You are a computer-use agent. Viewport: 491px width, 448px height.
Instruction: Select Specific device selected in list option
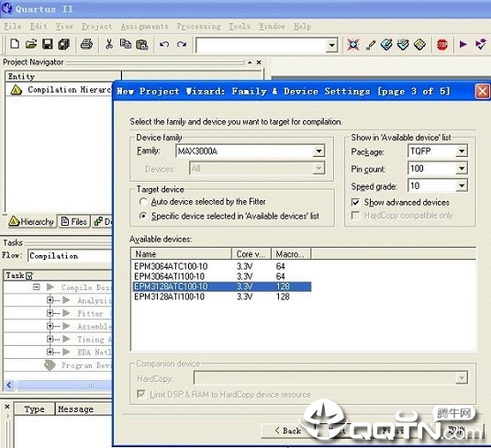click(x=143, y=216)
